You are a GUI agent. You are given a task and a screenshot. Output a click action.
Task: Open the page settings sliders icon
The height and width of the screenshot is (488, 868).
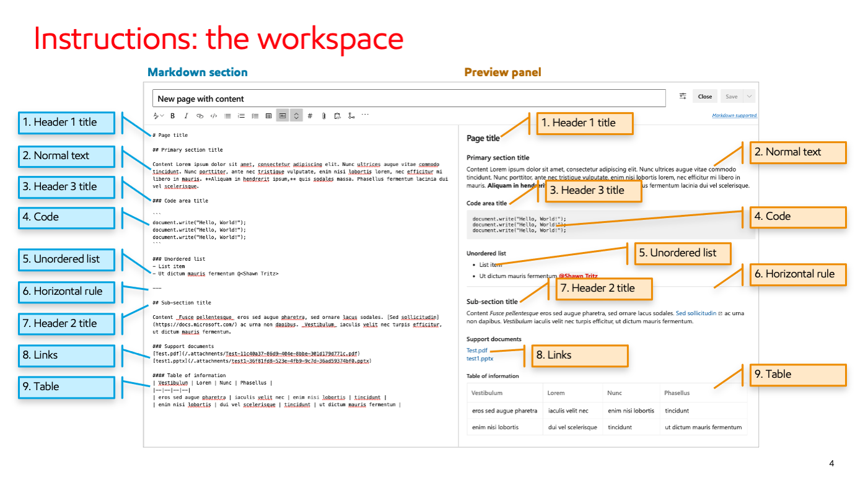[x=683, y=96]
